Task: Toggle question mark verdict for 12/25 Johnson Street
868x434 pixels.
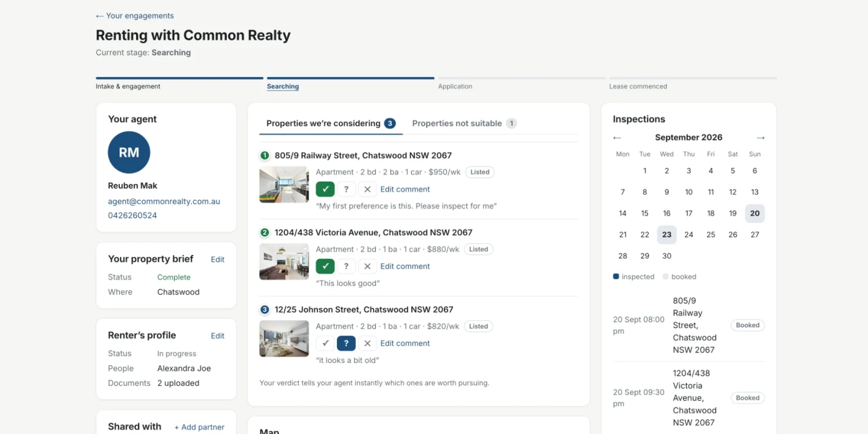Action: click(x=346, y=343)
